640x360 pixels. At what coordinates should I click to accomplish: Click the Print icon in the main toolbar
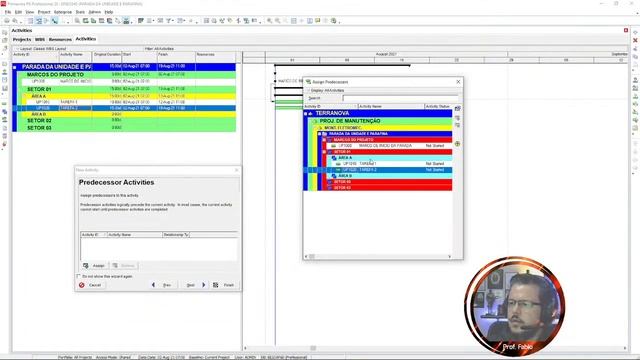(7, 21)
